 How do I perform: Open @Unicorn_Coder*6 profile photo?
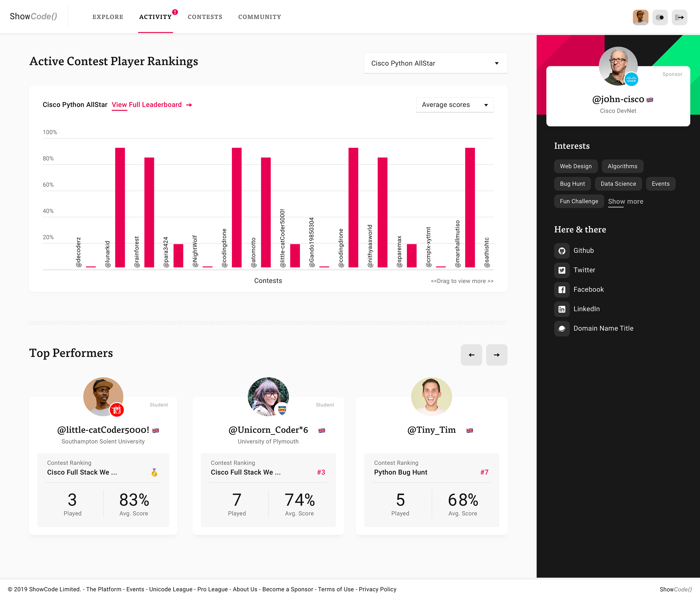[x=268, y=397]
